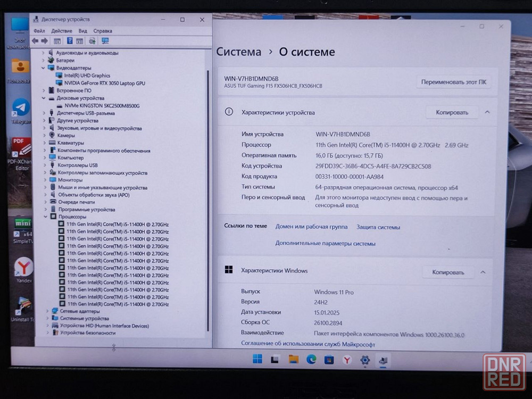Click 'Копировать' for Windows specifications
532x399 pixels.
coord(448,272)
